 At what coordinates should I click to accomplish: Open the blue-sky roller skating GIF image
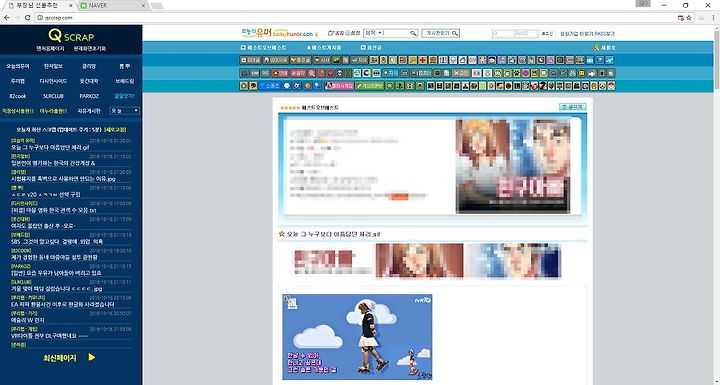point(357,337)
